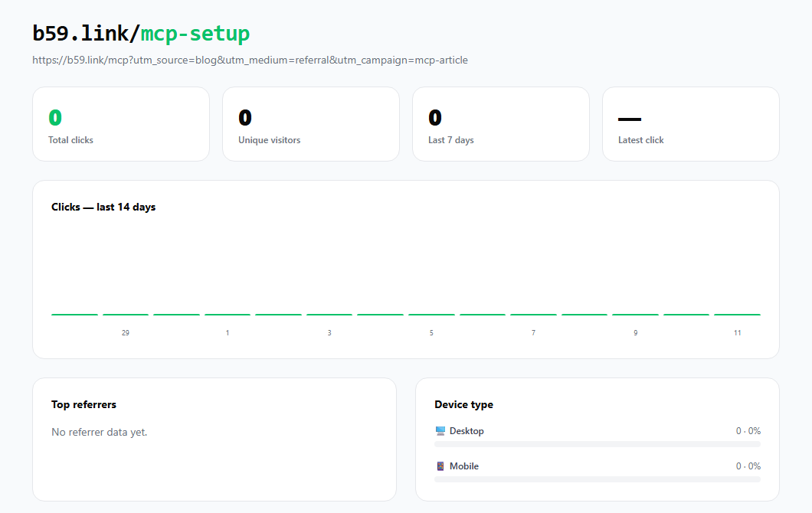Image resolution: width=812 pixels, height=513 pixels.
Task: Click the Top referrers heading
Action: (x=84, y=405)
